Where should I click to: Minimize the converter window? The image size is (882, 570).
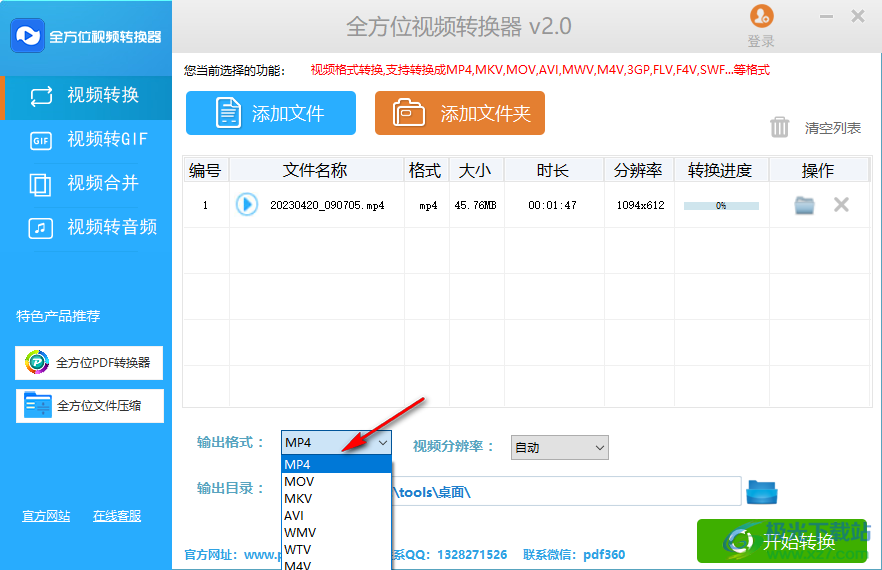(x=826, y=16)
